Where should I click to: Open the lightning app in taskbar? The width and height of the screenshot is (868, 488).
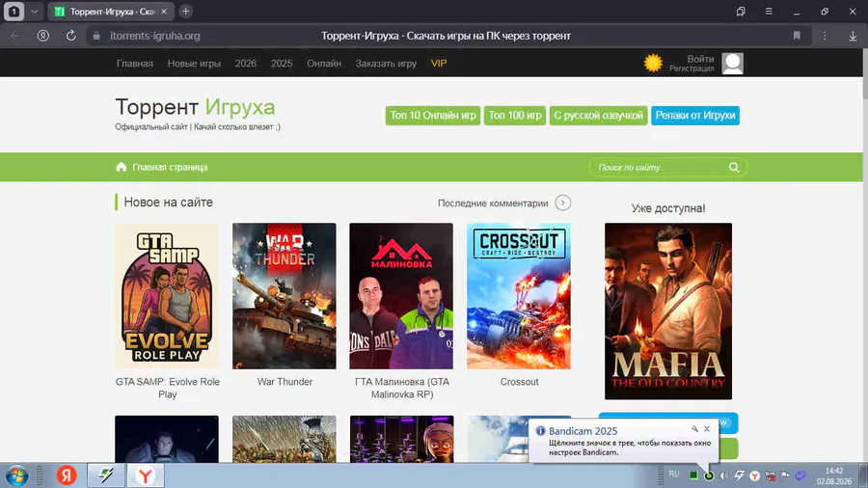coord(105,475)
